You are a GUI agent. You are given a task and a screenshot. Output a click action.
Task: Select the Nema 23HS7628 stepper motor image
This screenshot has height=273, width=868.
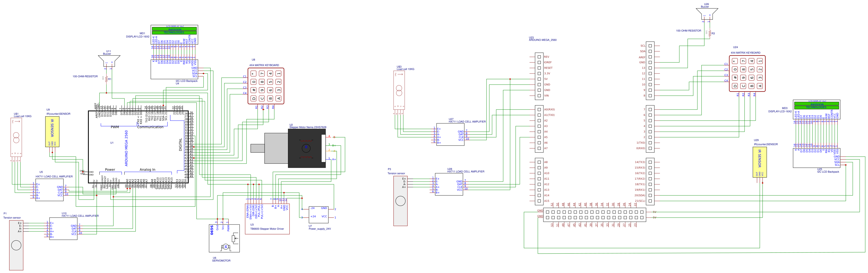coord(288,148)
